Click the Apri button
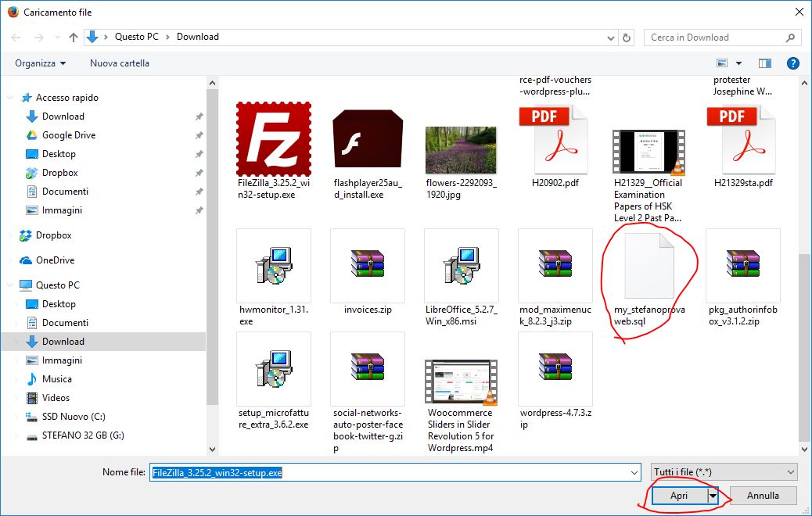 pyautogui.click(x=679, y=496)
